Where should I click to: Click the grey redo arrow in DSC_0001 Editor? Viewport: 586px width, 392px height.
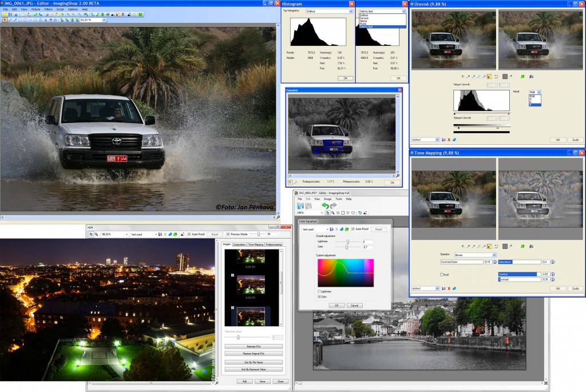(333, 205)
